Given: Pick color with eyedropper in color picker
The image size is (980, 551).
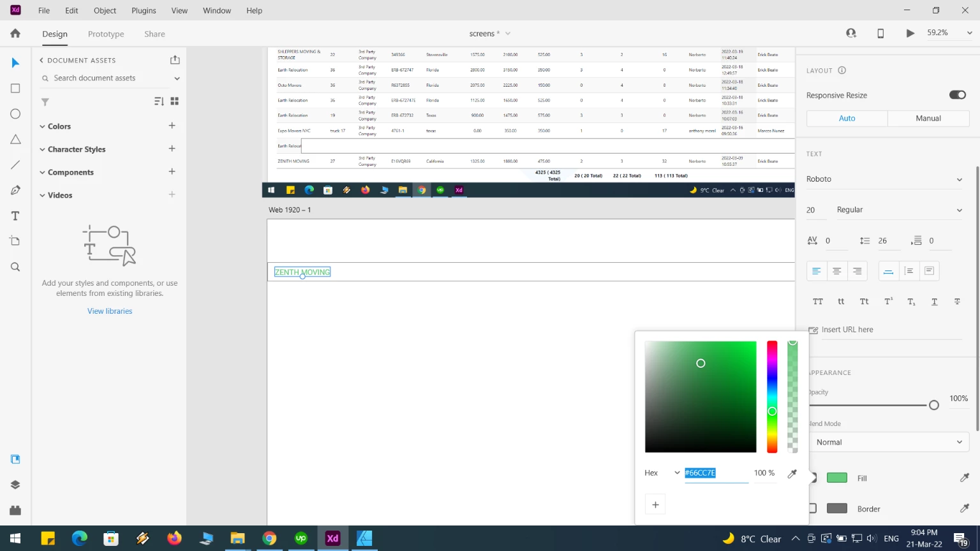Looking at the screenshot, I should click(792, 473).
